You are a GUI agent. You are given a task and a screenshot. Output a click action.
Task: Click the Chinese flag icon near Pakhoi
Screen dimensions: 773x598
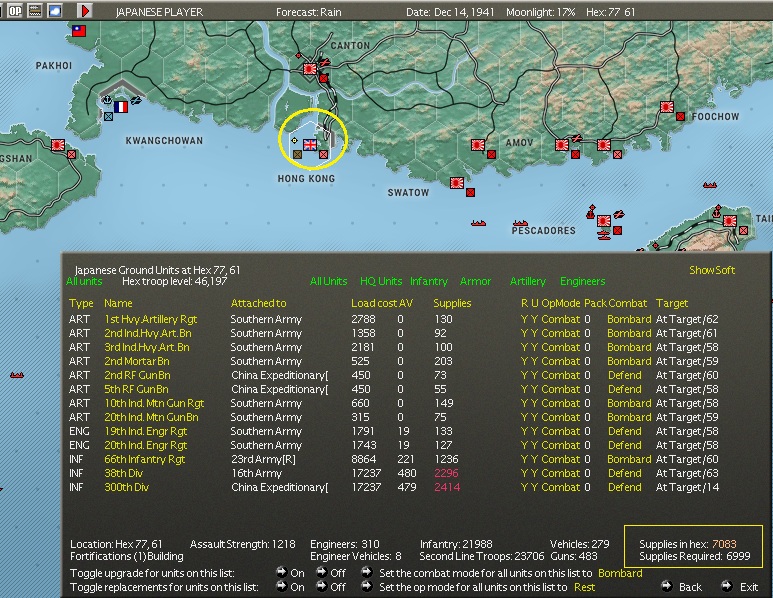(x=78, y=31)
